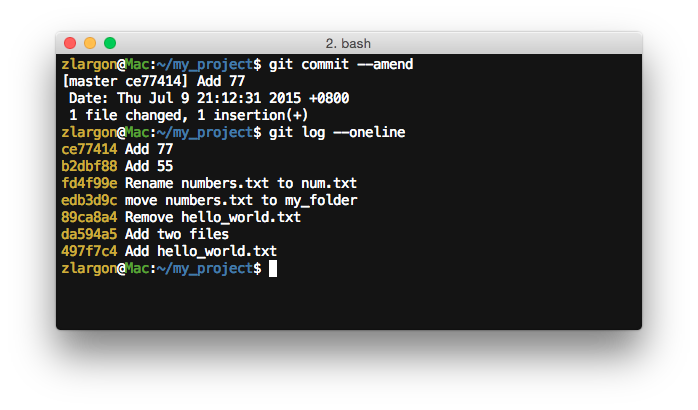The height and width of the screenshot is (410, 698).
Task: Click the terminal cursor at the last prompt
Action: click(273, 268)
